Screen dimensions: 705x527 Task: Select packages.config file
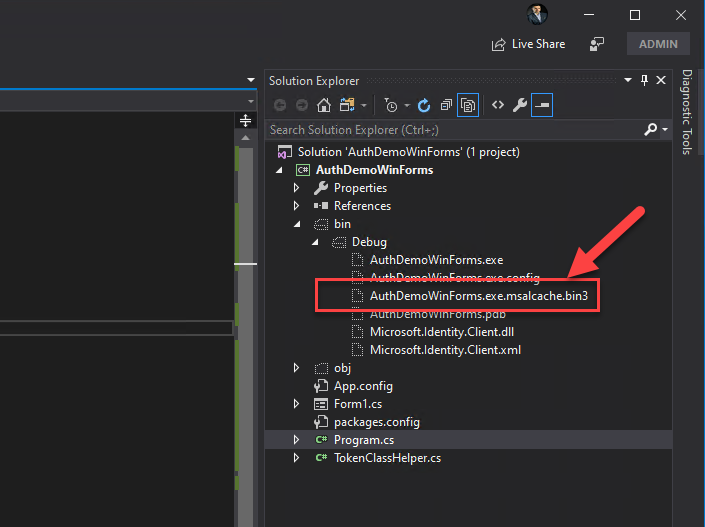pos(376,422)
